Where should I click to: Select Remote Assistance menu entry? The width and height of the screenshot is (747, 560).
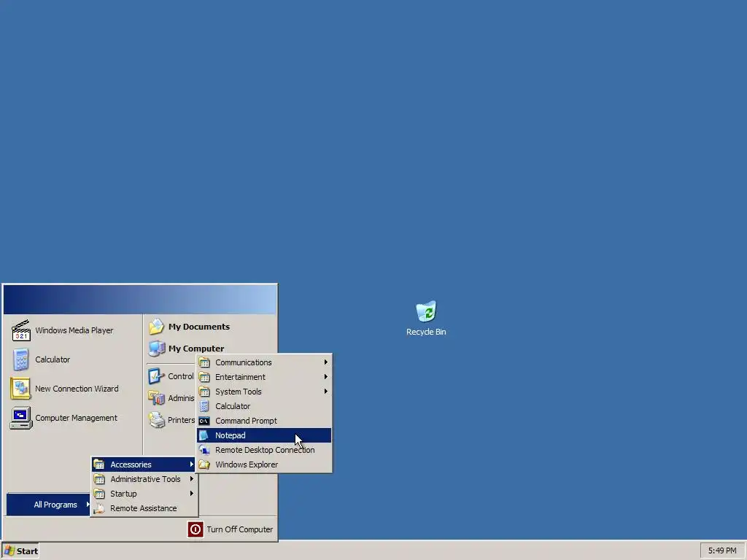[144, 508]
